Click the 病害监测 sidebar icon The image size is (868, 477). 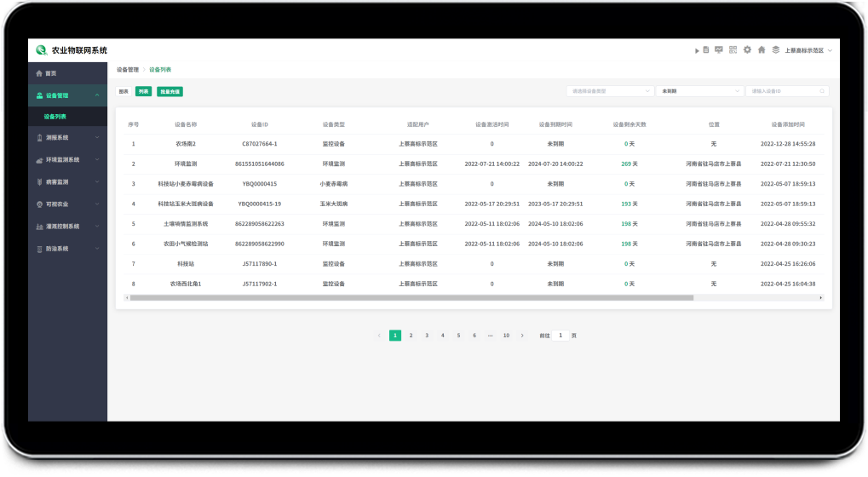pos(39,182)
